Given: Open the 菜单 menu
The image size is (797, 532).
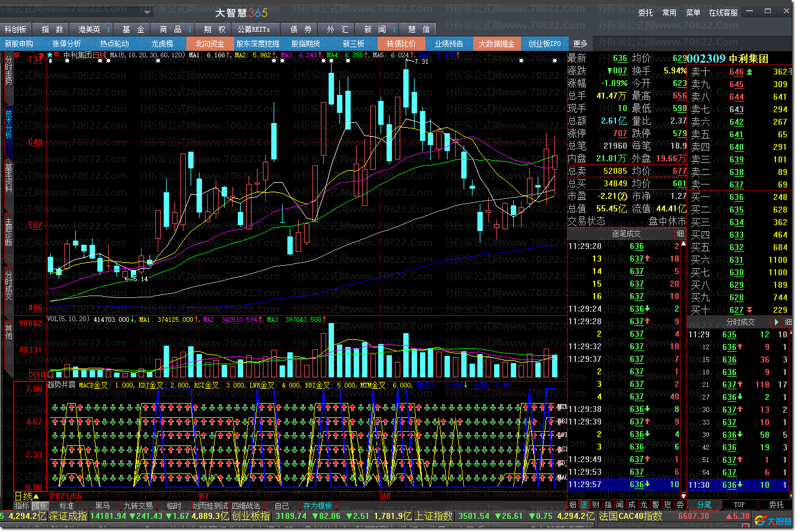Looking at the screenshot, I should pyautogui.click(x=693, y=13).
